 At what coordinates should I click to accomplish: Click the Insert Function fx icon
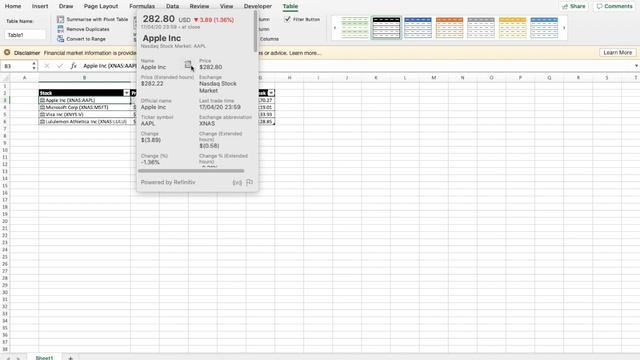click(73, 66)
